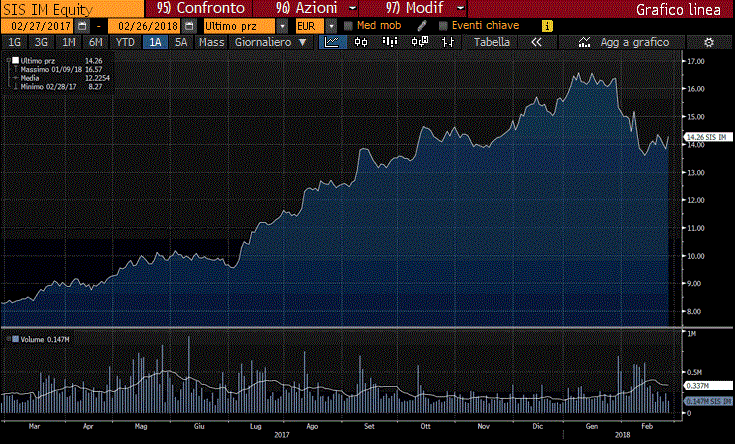Click the pencil edit icon beside Med mob

point(421,26)
